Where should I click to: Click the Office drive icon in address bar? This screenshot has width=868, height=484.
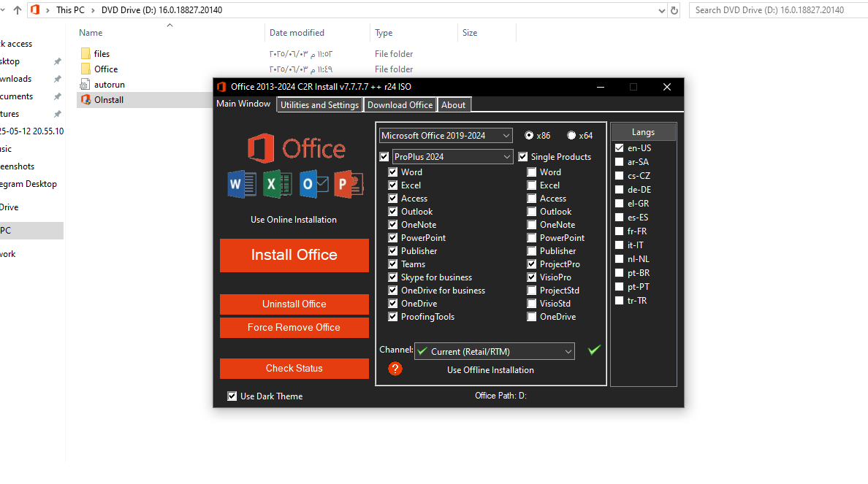point(35,10)
